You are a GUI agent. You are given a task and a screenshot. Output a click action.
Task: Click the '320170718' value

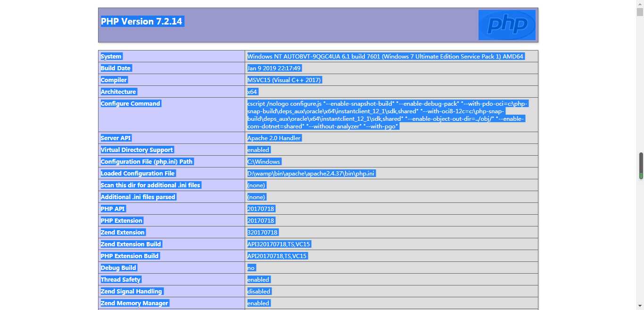point(263,232)
